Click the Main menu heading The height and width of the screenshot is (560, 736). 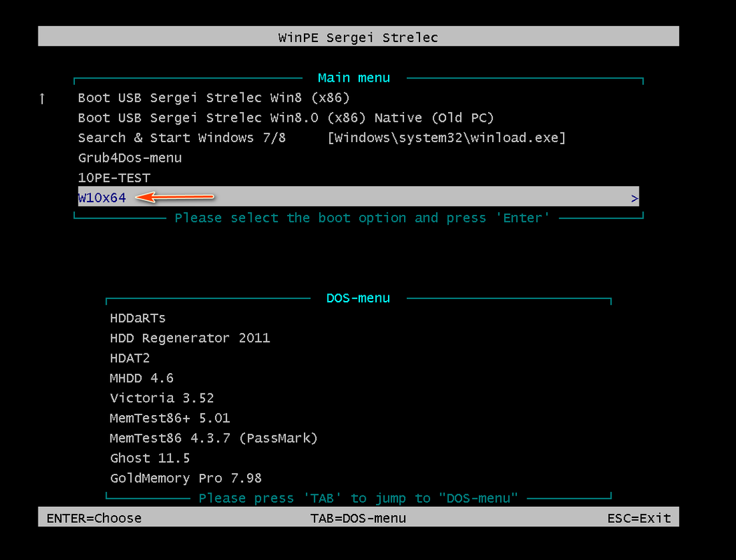pyautogui.click(x=354, y=78)
